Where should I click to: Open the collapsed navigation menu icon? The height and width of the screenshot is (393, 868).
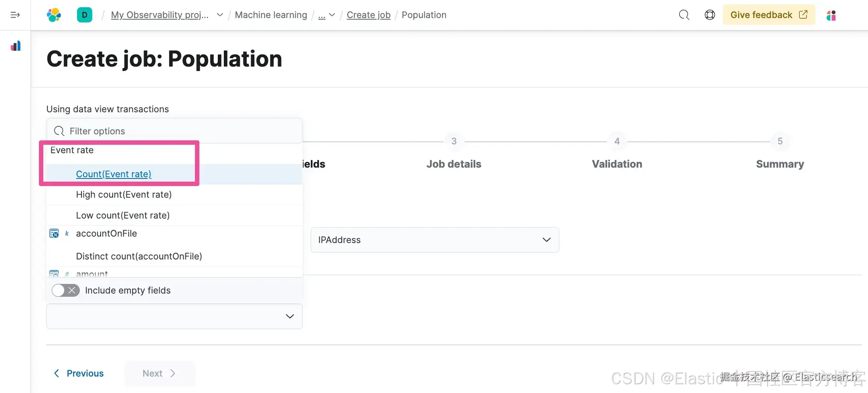click(x=15, y=15)
